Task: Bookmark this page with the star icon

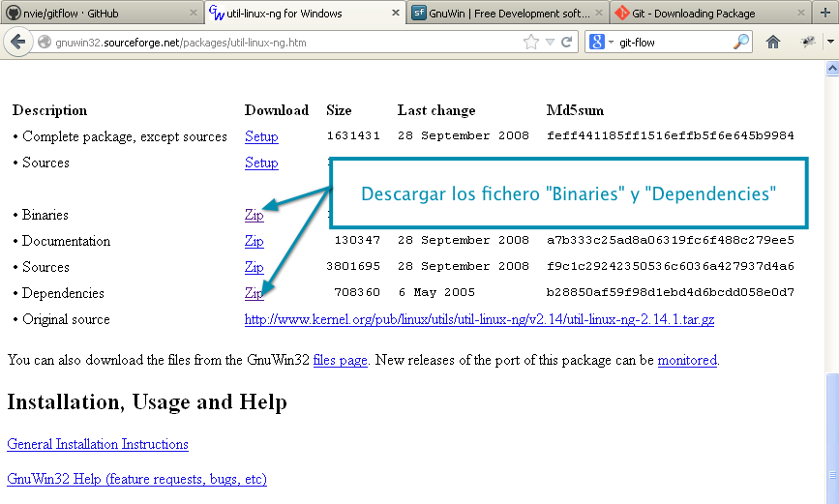Action: 531,42
